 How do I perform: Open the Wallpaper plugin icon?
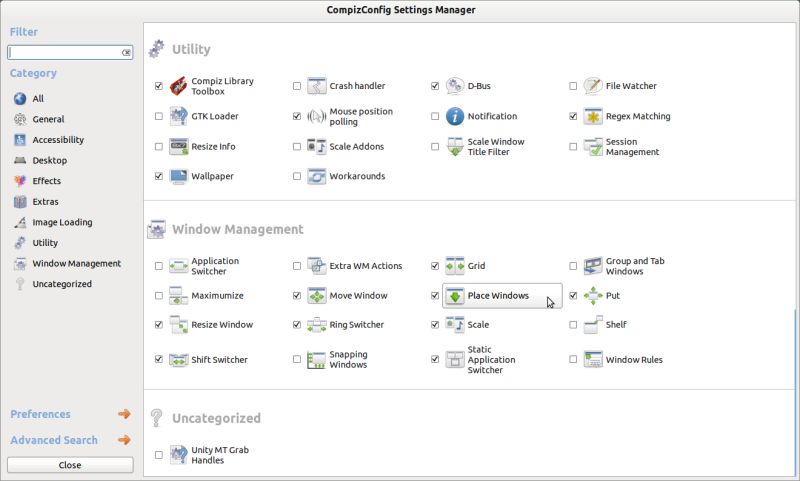coord(179,176)
